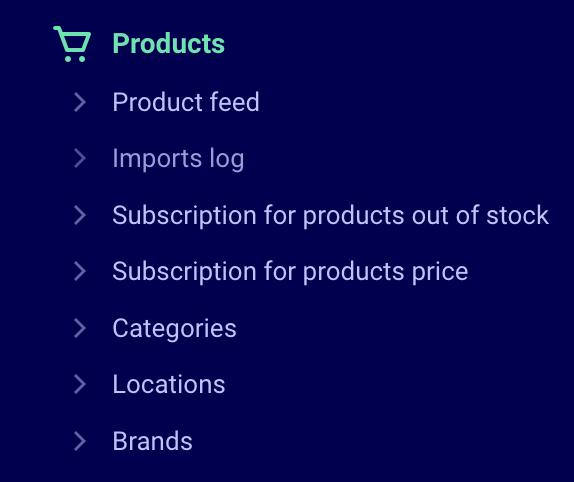Image resolution: width=574 pixels, height=482 pixels.
Task: Click the chevron before Subscription for products price
Action: pyautogui.click(x=80, y=271)
